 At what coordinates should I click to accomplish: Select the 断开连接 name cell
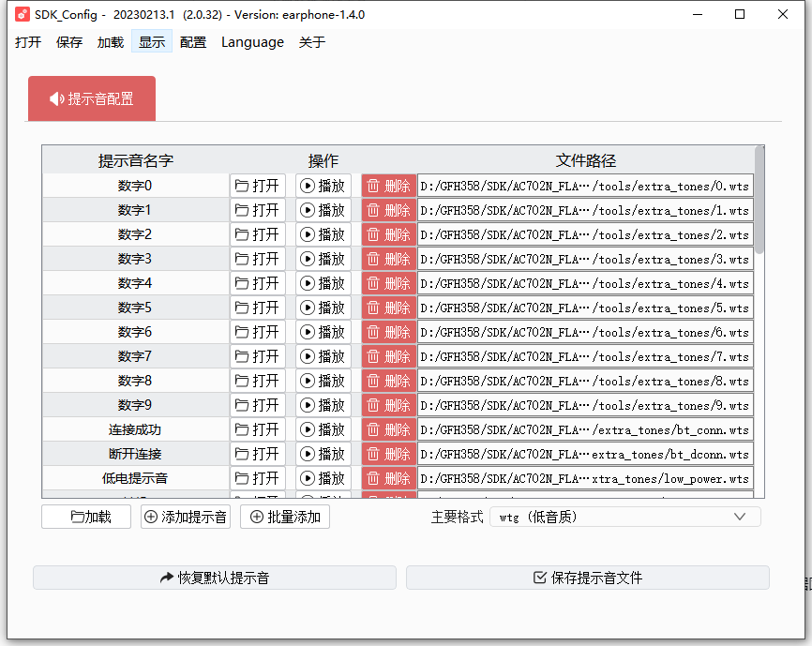pos(135,454)
